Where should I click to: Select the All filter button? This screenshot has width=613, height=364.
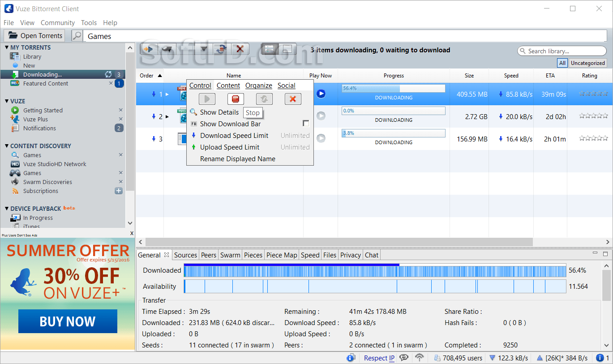(562, 63)
